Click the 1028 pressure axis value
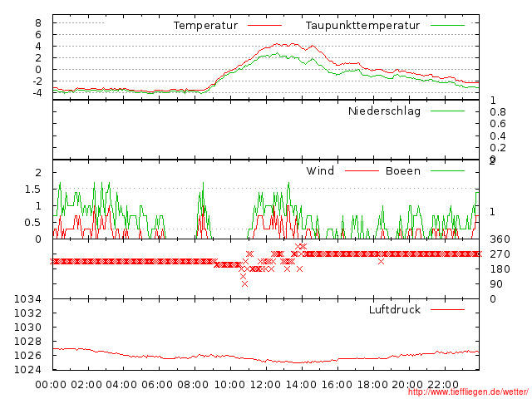 tap(27, 342)
